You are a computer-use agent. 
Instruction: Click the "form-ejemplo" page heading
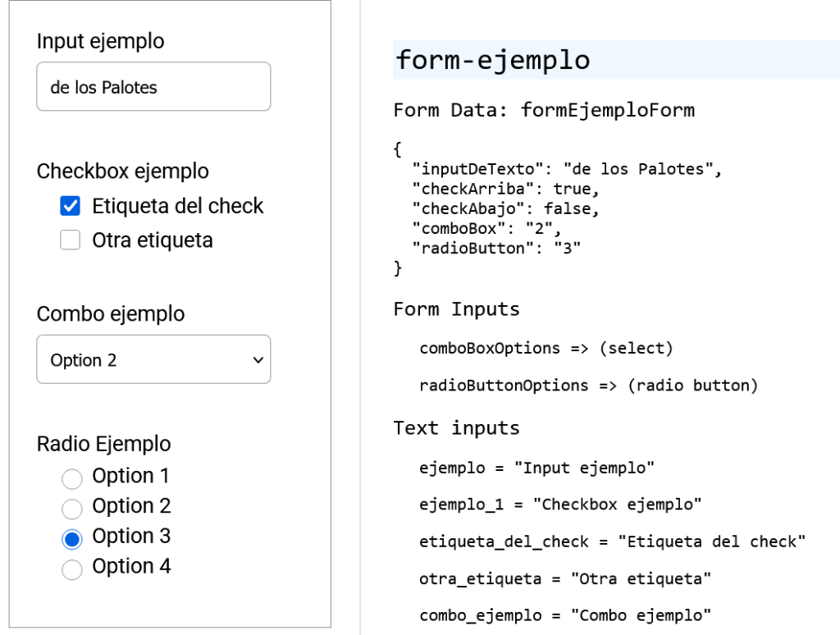click(492, 60)
